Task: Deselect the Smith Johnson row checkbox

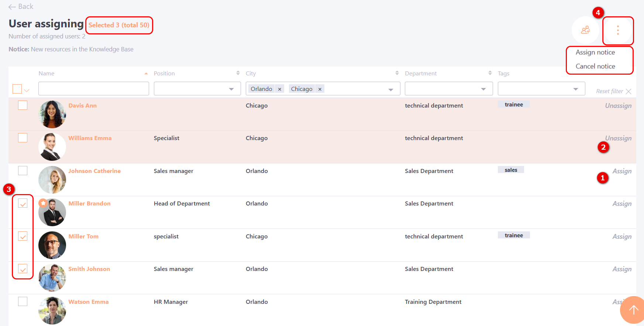Action: tap(23, 269)
